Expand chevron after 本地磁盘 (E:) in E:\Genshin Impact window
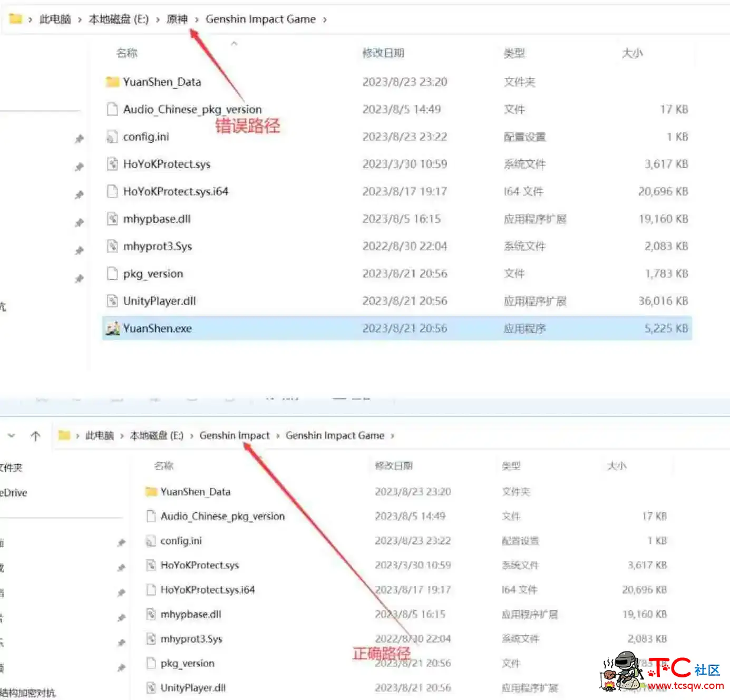The width and height of the screenshot is (730, 700). coord(191,436)
